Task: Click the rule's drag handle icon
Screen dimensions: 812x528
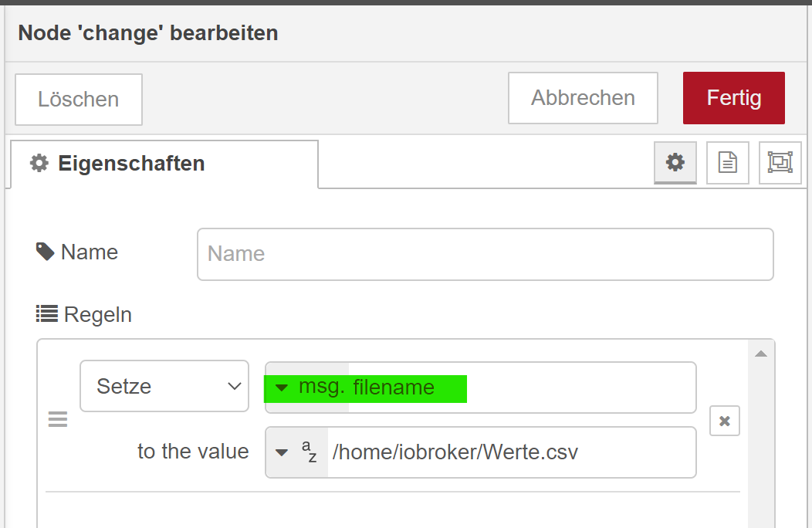Action: coord(58,419)
